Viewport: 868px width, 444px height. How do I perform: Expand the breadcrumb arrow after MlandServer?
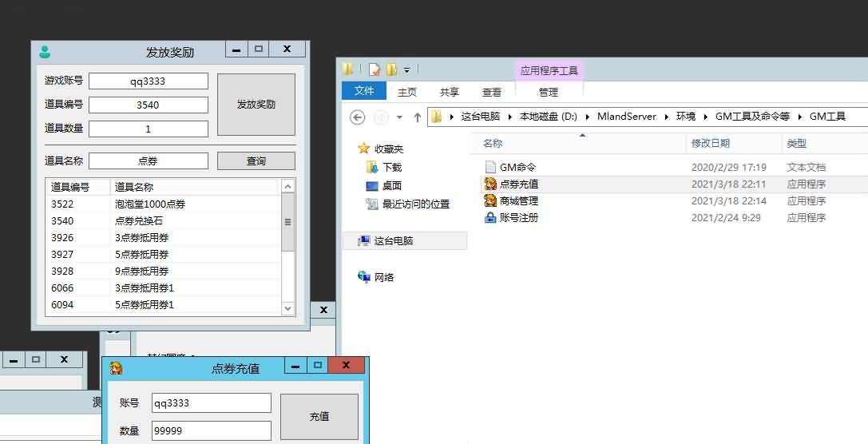tap(666, 117)
